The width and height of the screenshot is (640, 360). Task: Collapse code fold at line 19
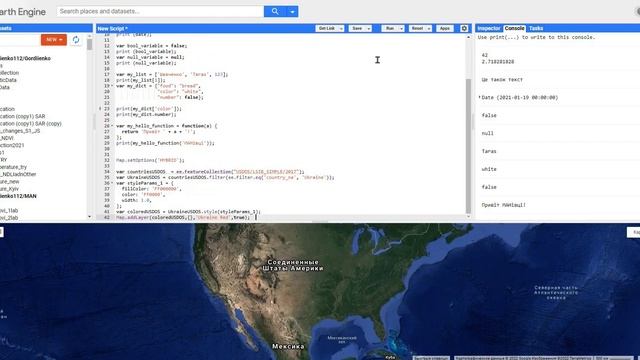pos(112,86)
